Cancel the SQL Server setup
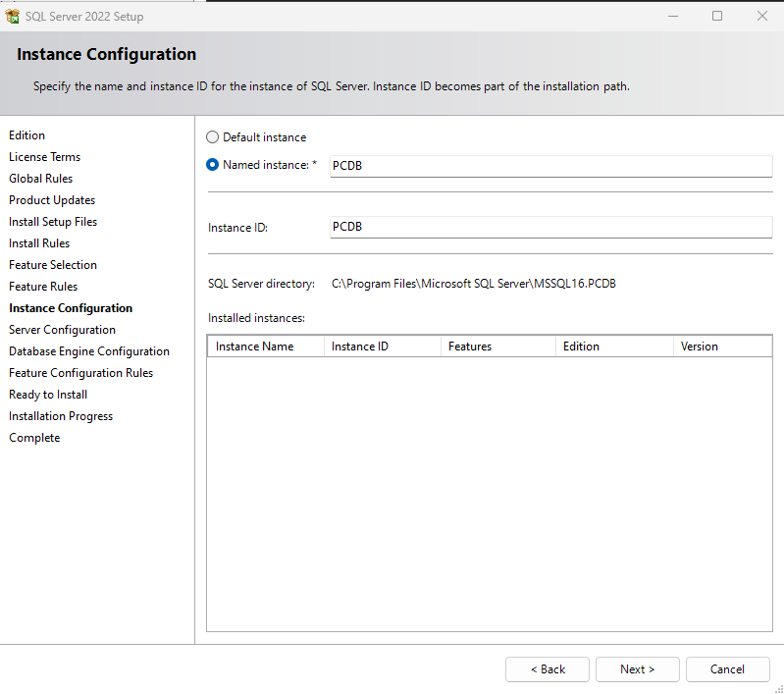 [727, 669]
